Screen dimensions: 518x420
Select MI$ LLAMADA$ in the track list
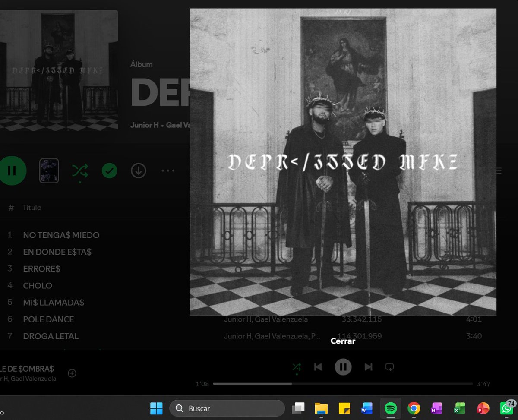pos(54,302)
